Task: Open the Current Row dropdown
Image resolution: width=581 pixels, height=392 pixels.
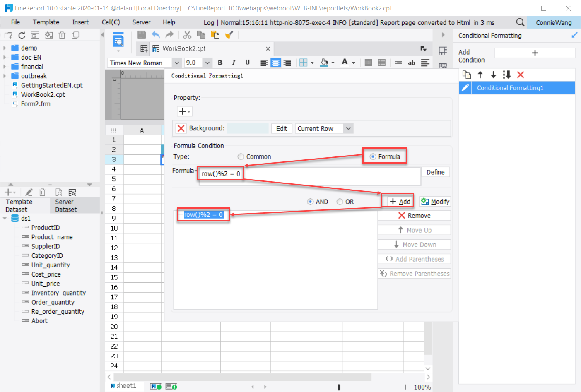Action: [348, 128]
